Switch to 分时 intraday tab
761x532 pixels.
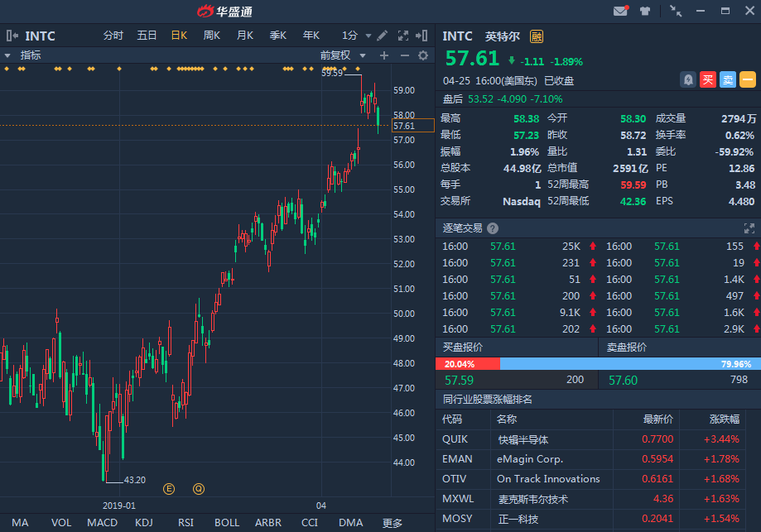click(x=113, y=36)
